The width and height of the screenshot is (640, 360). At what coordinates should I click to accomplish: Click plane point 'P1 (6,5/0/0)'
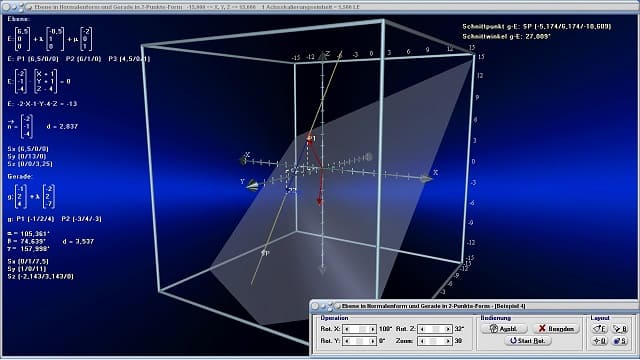(x=38, y=59)
